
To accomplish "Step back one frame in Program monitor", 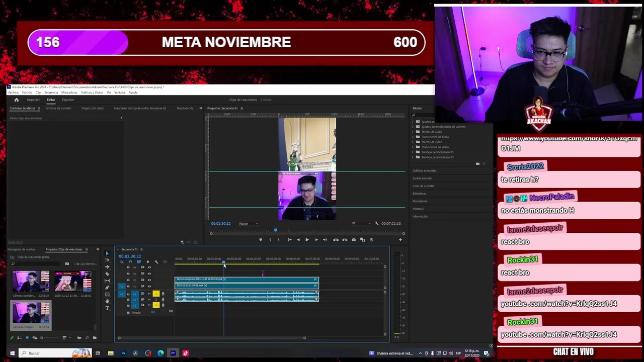I will coord(298,239).
